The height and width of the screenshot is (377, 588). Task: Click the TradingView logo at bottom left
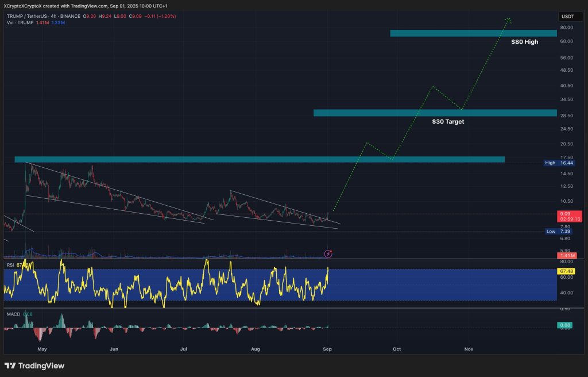34,366
